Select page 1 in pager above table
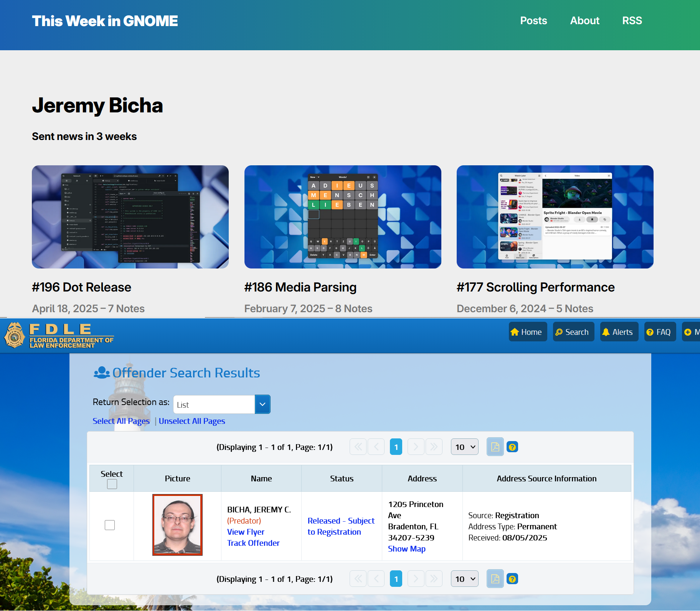The image size is (700, 611). (x=396, y=447)
